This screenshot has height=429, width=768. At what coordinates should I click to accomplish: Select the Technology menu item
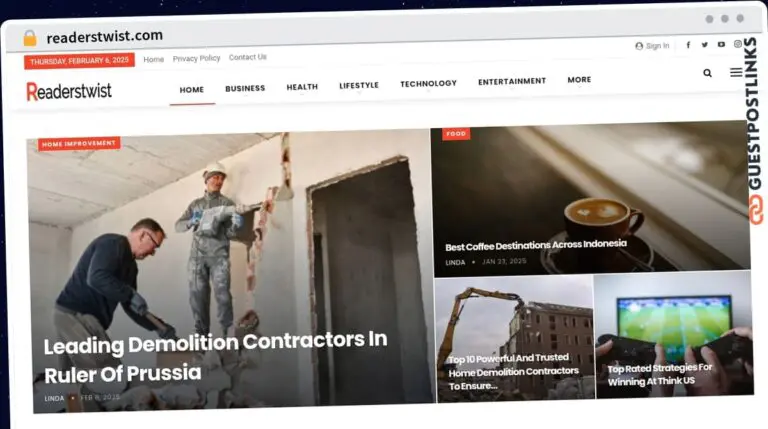coord(428,84)
